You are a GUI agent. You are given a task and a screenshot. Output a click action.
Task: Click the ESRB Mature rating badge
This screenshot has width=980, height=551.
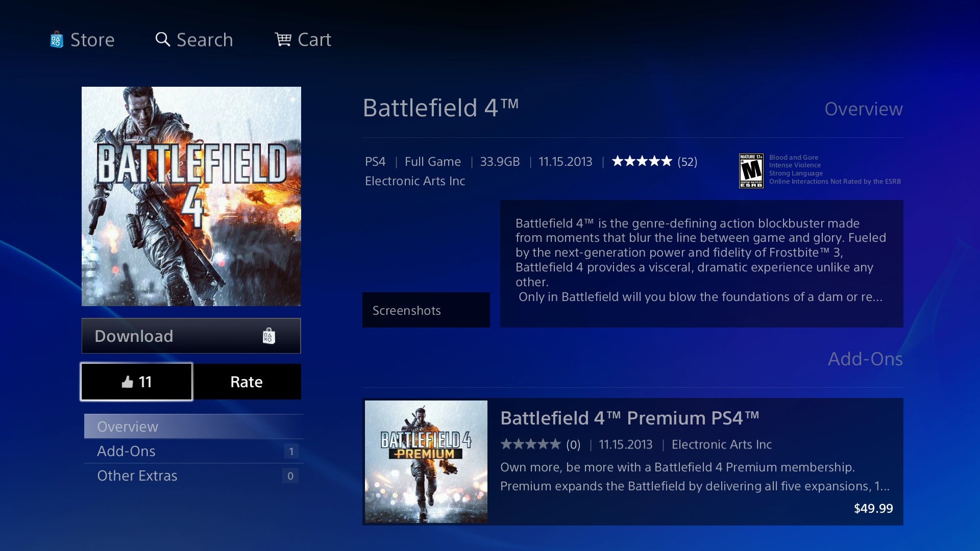pos(751,171)
